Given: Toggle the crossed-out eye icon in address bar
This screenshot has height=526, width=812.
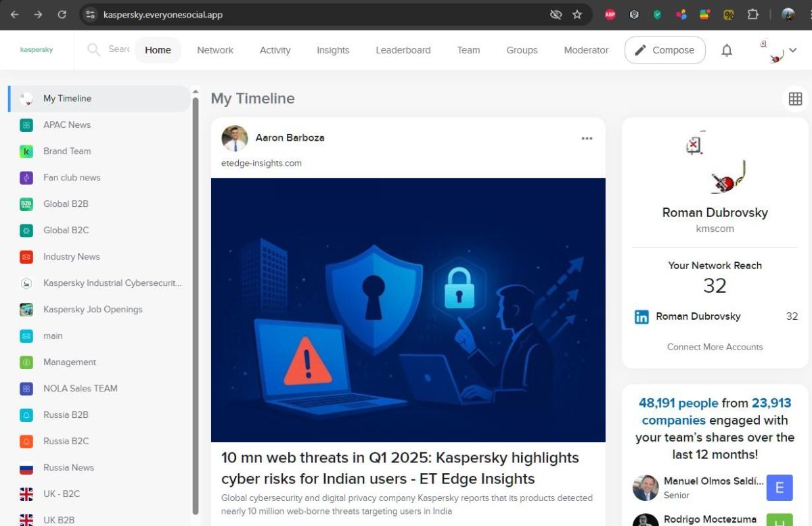Looking at the screenshot, I should click(556, 14).
